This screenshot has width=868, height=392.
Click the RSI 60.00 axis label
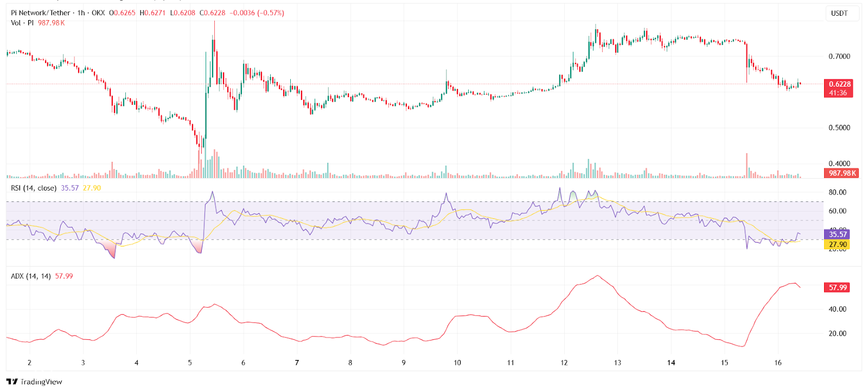pyautogui.click(x=838, y=211)
